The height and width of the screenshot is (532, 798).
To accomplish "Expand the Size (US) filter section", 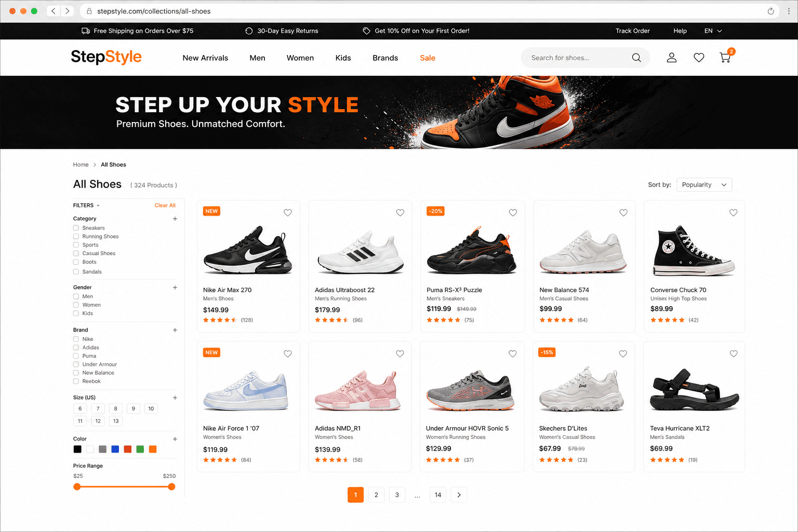I will [175, 397].
